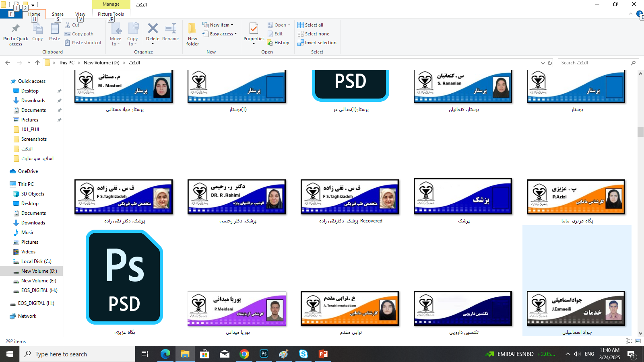This screenshot has width=644, height=362.
Task: Switch to details view icon in status bar
Action: 629,341
